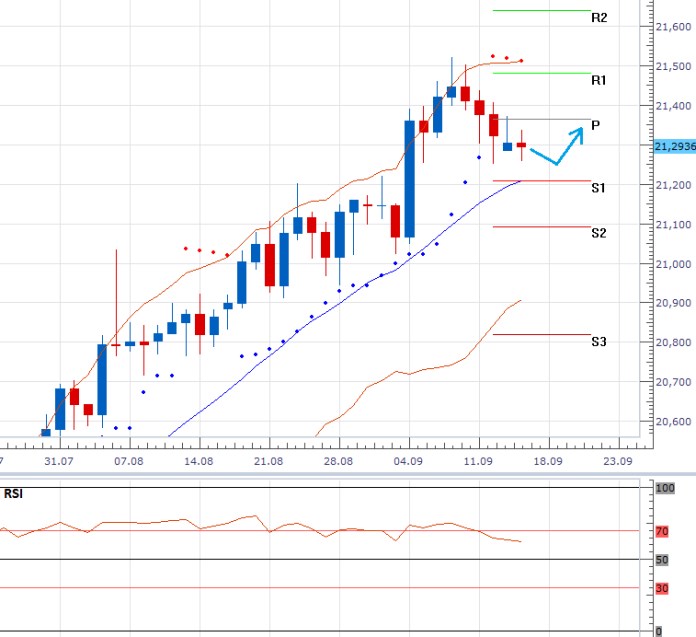Viewport: 696px width, 637px height.
Task: Click the 21,200 price axis label
Action: [x=673, y=185]
